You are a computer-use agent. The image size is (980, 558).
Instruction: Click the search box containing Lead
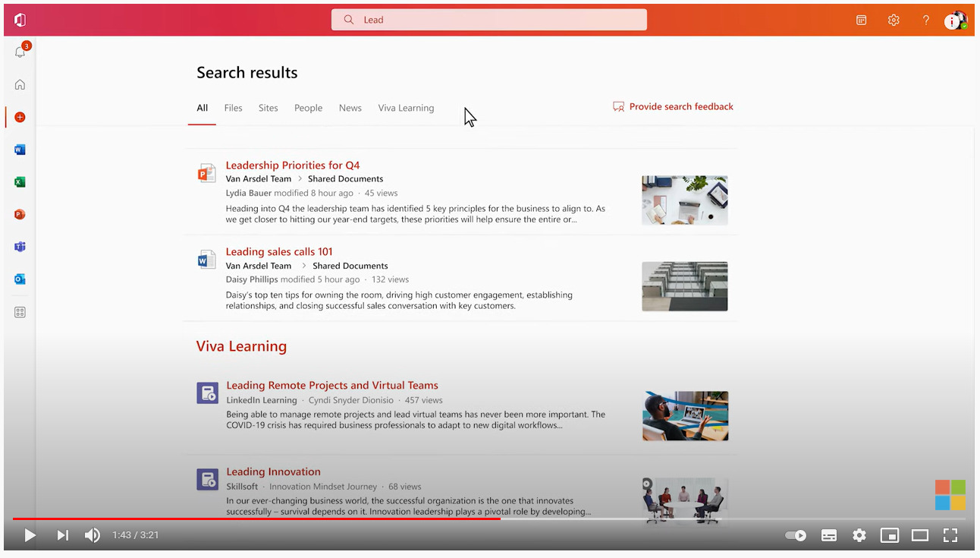[x=489, y=20]
